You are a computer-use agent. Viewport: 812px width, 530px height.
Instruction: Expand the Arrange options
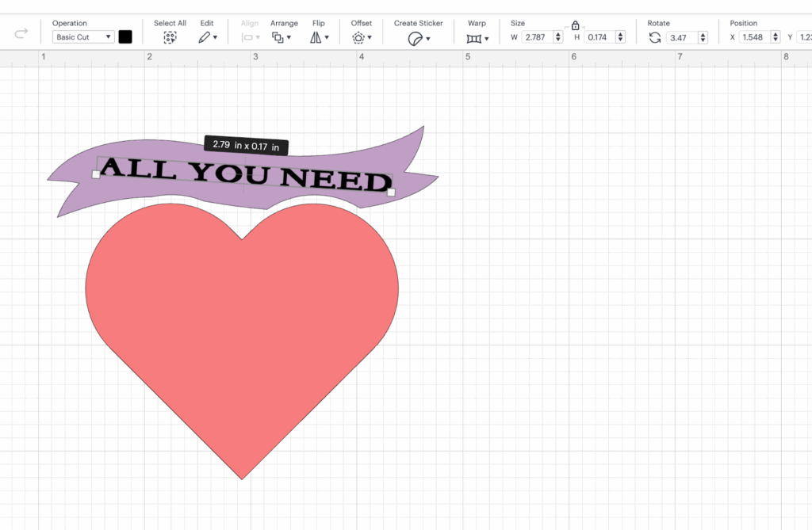282,37
